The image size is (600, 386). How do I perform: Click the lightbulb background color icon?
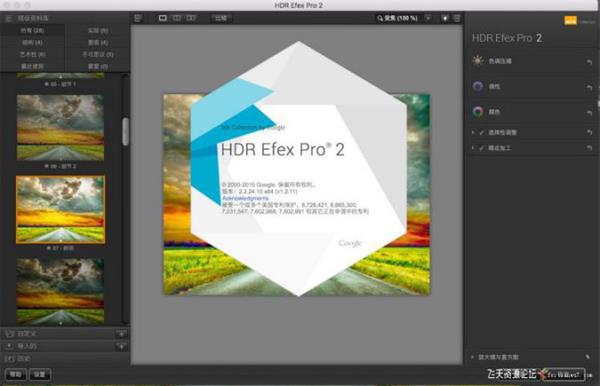point(445,18)
